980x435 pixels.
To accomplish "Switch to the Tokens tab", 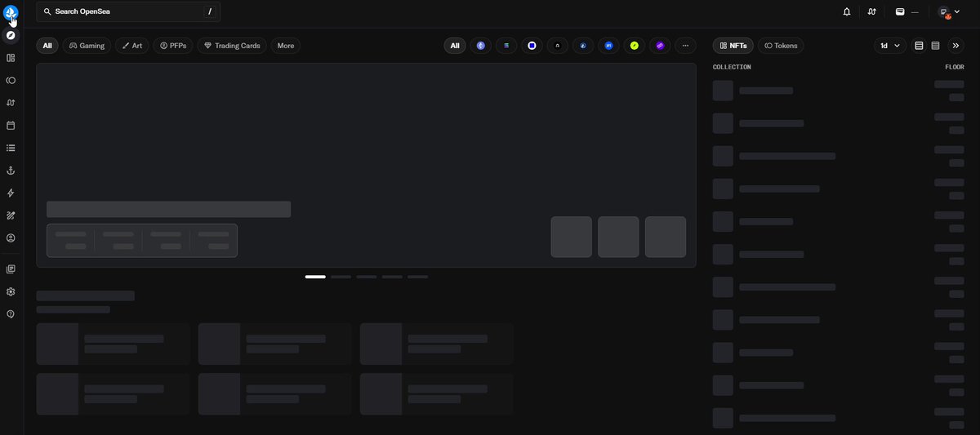I will click(781, 46).
